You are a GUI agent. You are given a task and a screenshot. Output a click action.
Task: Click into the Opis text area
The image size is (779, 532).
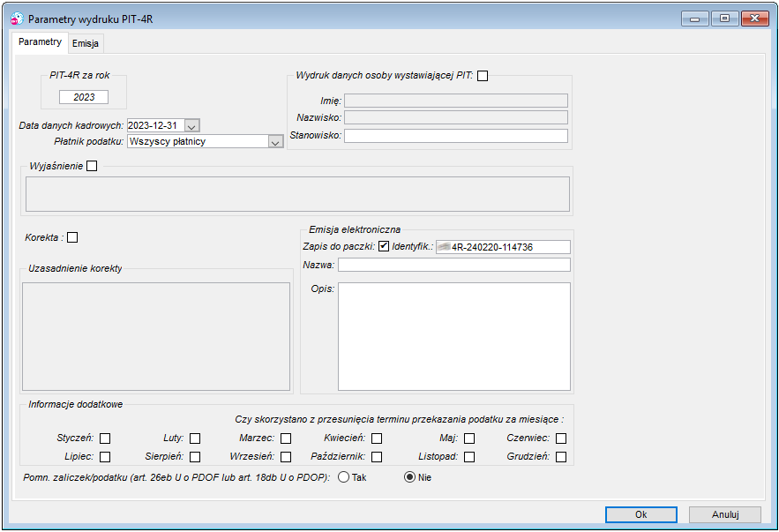pos(454,336)
